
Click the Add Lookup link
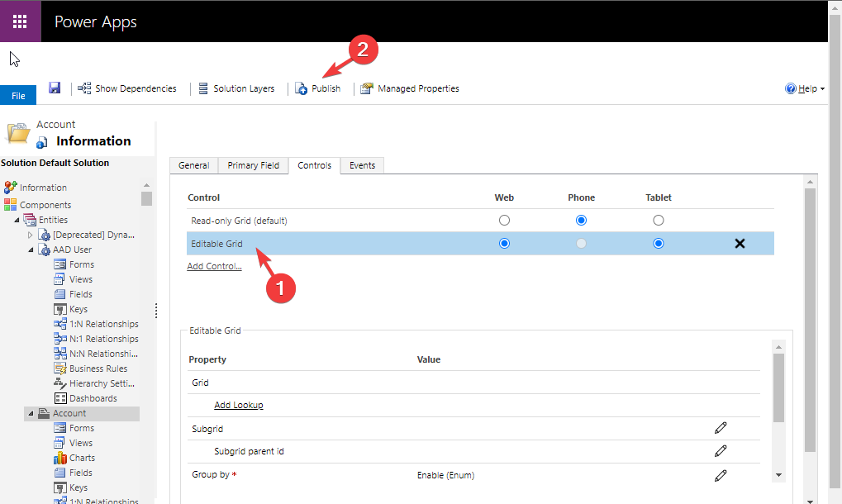(239, 405)
